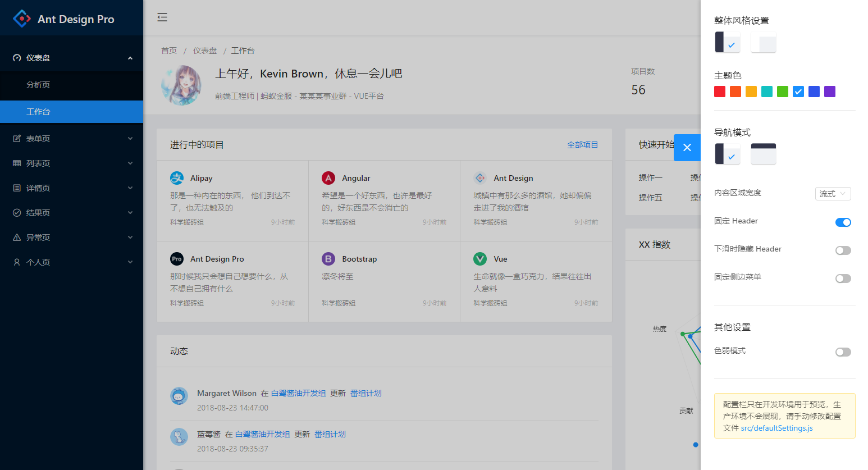
Task: Toggle the 固定侧边菜单 switch
Action: click(x=843, y=279)
